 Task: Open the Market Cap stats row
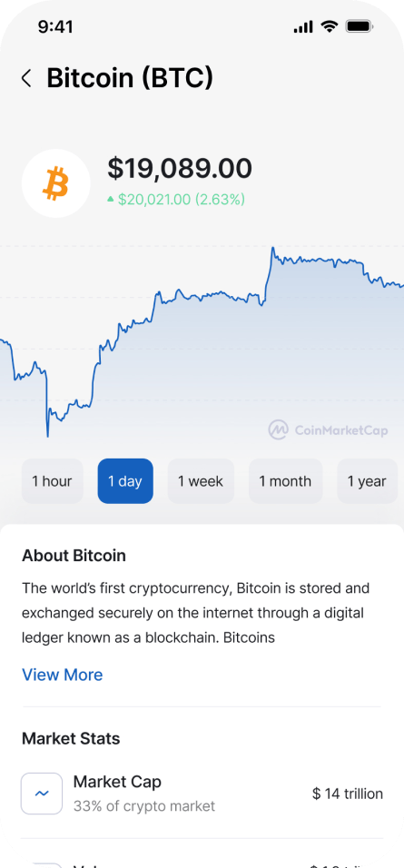coord(202,794)
